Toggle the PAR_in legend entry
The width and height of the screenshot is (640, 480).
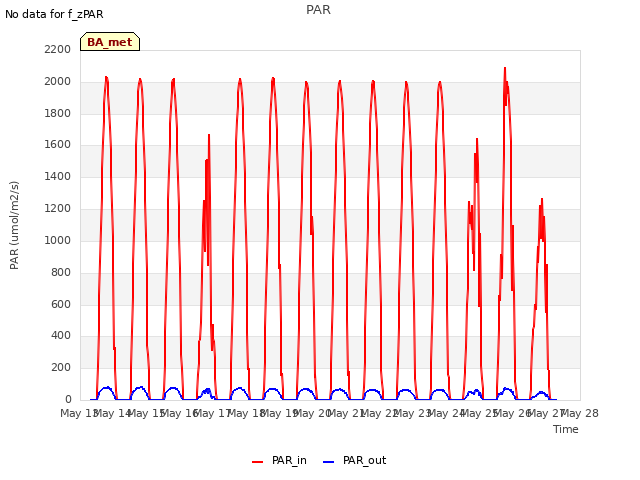[279, 461]
